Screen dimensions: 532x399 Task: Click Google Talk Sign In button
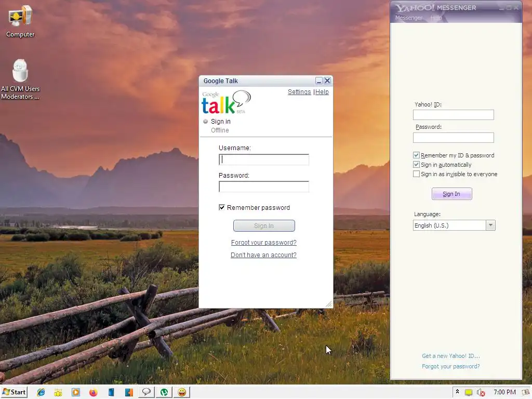point(264,225)
